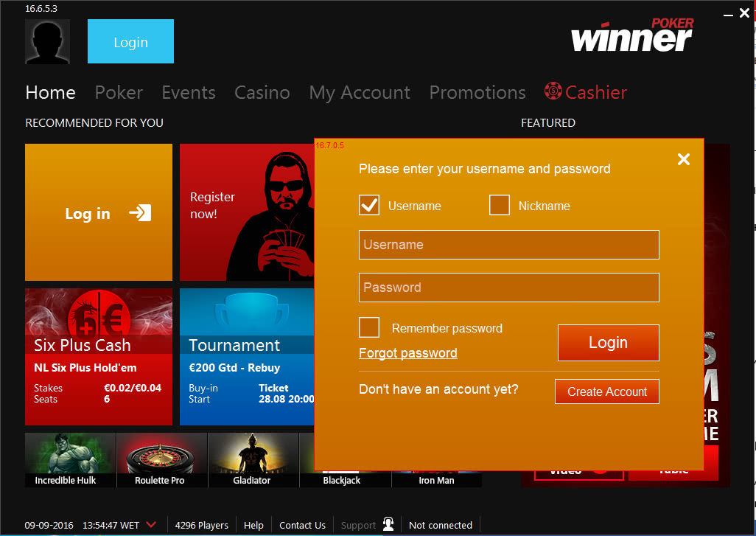View the Promotions tab

pyautogui.click(x=477, y=92)
